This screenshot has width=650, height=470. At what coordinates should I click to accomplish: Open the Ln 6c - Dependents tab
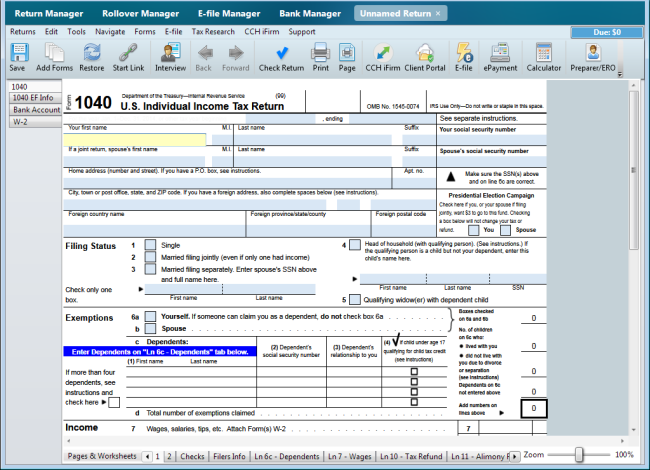[x=287, y=456]
